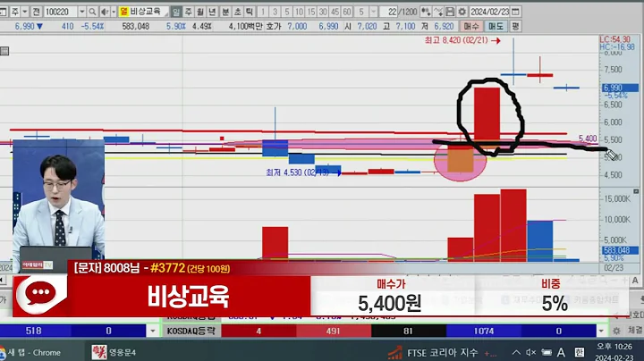Viewport: 644px width, 361px height.
Task: Select the 45 interval button
Action: click(335, 12)
